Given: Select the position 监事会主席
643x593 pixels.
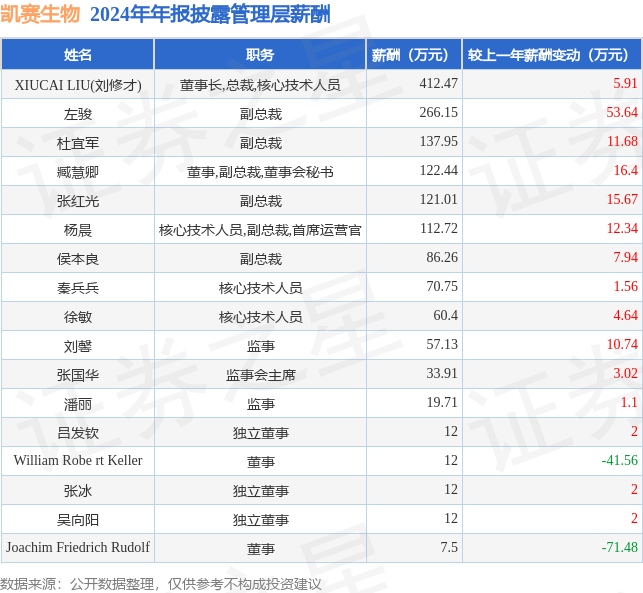Looking at the screenshot, I should tap(261, 375).
